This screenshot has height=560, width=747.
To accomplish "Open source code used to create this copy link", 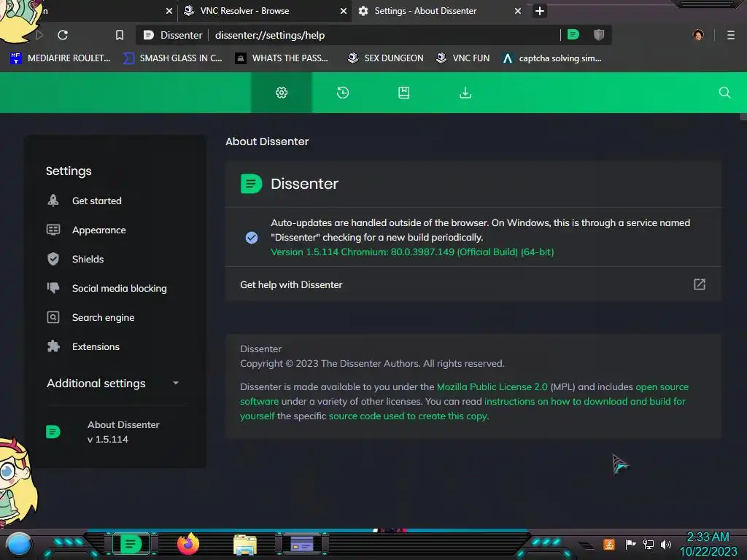I will coord(409,416).
